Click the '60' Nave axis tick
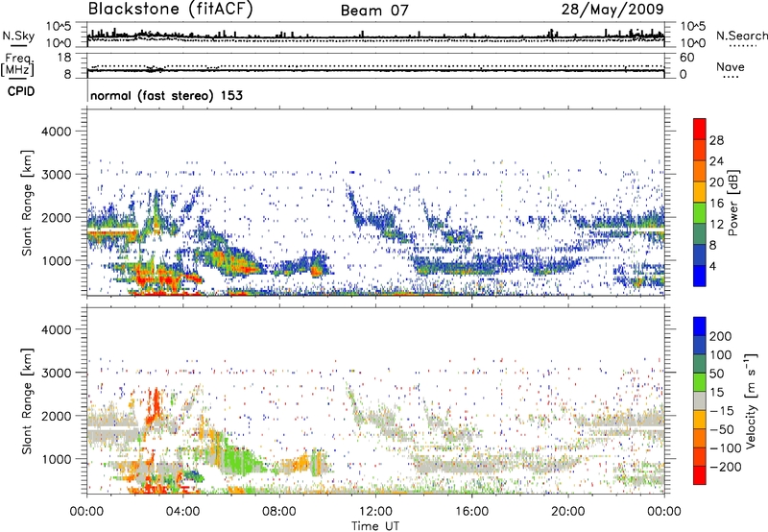The width and height of the screenshot is (768, 532). 686,58
